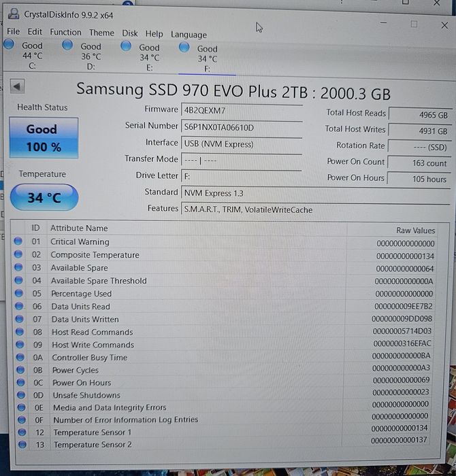Click status dot for Composite Temperature row
Screen dimensions: 456x476
(x=18, y=254)
